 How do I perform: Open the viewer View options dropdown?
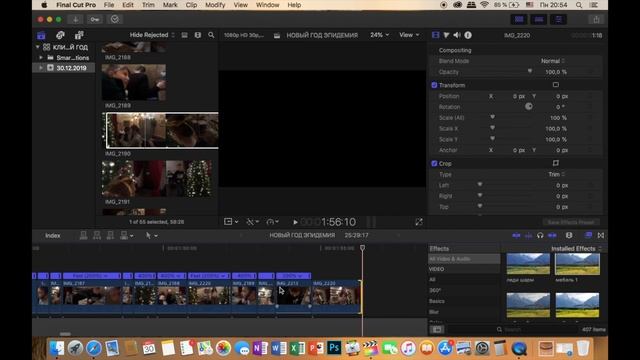coord(409,35)
